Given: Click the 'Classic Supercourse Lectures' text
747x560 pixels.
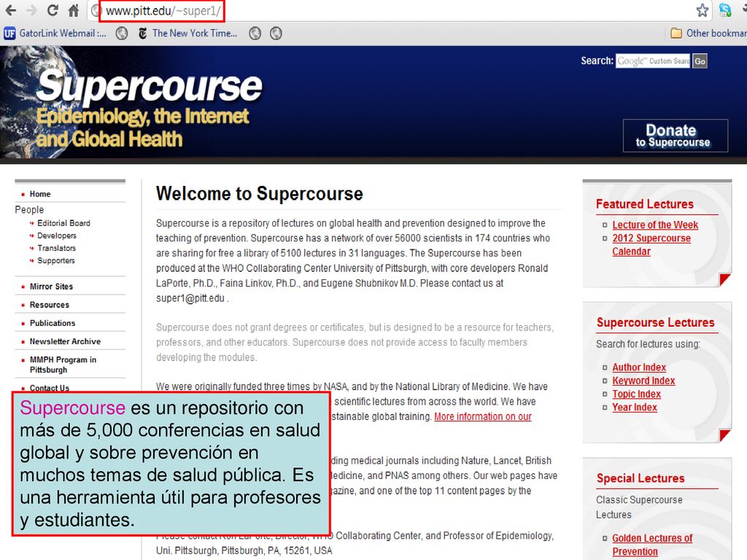Looking at the screenshot, I should point(639,507).
